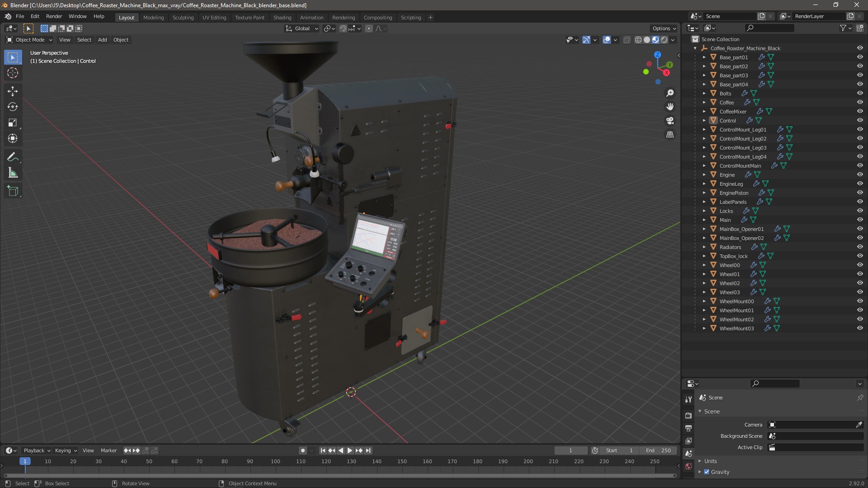The width and height of the screenshot is (868, 488).
Task: Open the Output properties tab
Action: 689,428
